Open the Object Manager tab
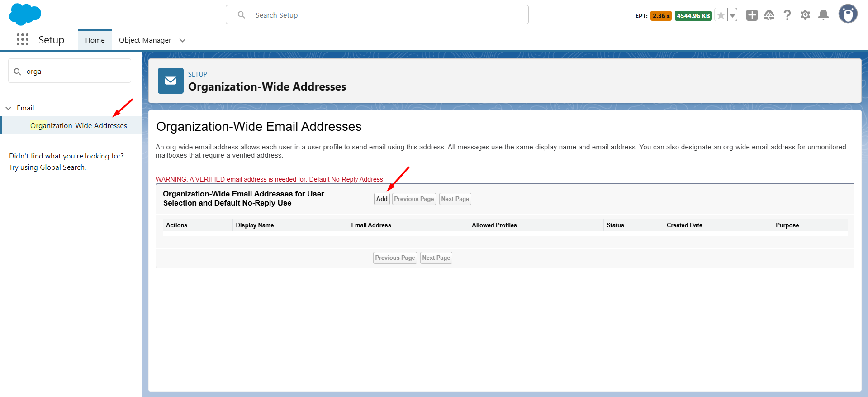 point(145,40)
